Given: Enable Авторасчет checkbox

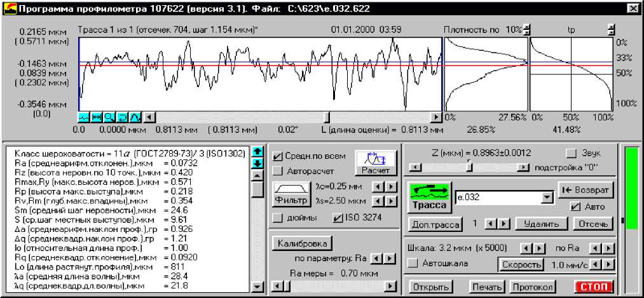Looking at the screenshot, I should pyautogui.click(x=278, y=170).
